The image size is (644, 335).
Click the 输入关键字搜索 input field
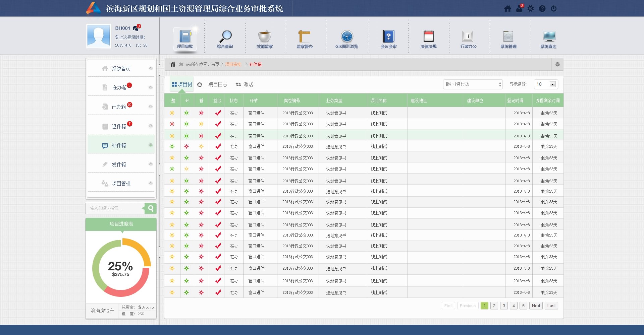(x=115, y=208)
